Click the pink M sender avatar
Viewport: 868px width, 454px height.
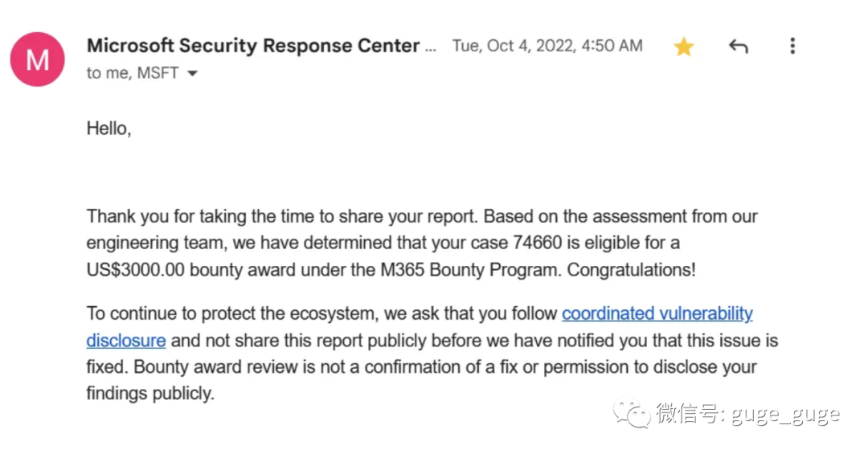click(37, 59)
